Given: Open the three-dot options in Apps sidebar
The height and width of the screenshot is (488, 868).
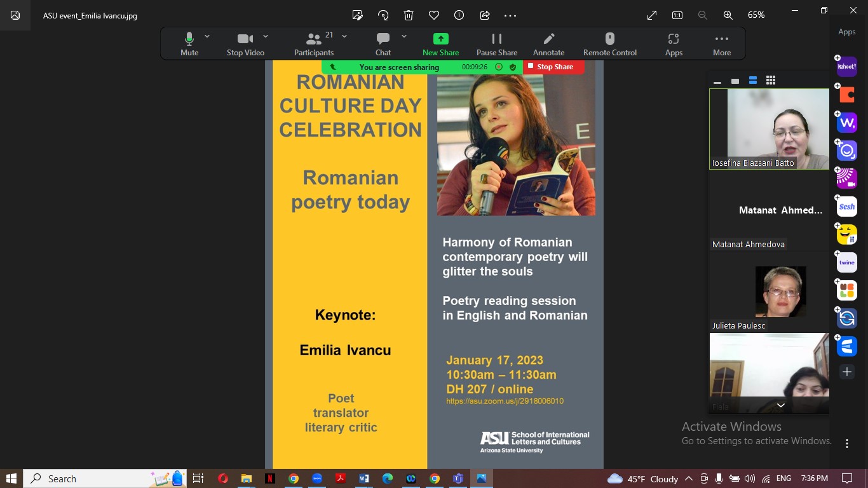Looking at the screenshot, I should pos(847,443).
